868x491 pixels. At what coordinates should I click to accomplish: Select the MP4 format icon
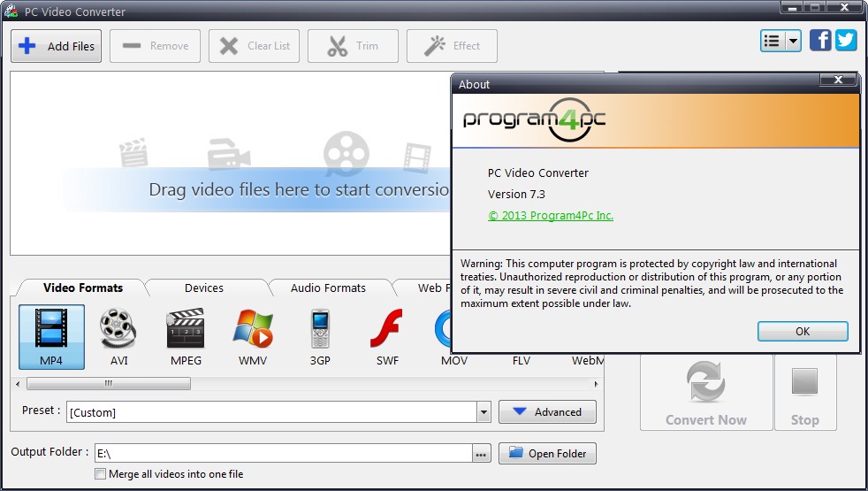[x=51, y=336]
